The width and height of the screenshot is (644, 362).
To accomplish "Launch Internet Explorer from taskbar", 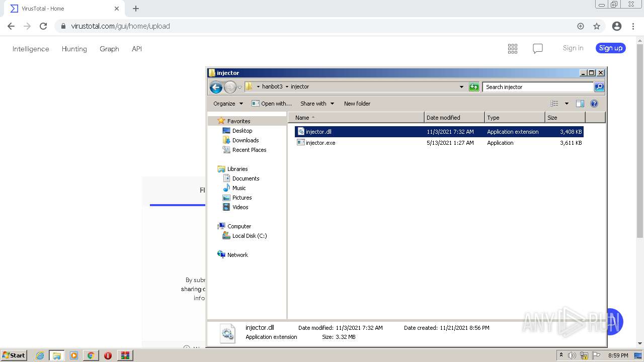I will tap(40, 355).
